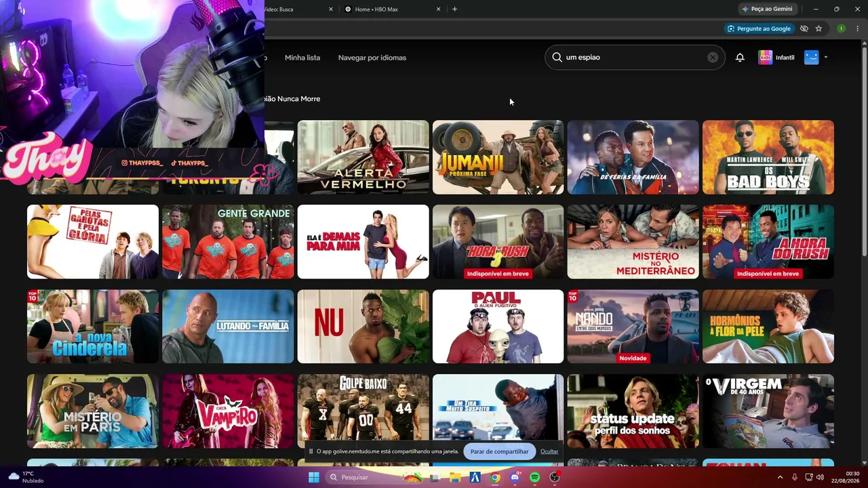Screen dimensions: 868x488
Task: Show hidden system tray icons
Action: click(780, 477)
